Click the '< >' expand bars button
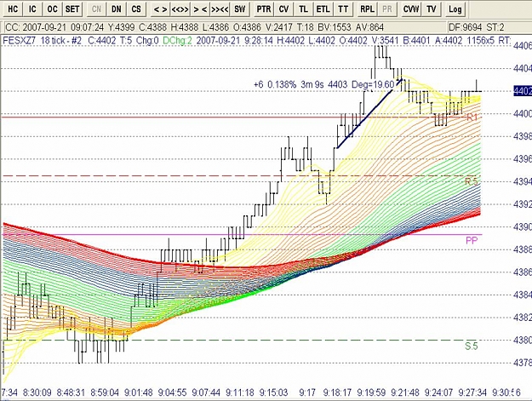Image resolution: width=532 pixels, height=401 pixels. coord(161,9)
